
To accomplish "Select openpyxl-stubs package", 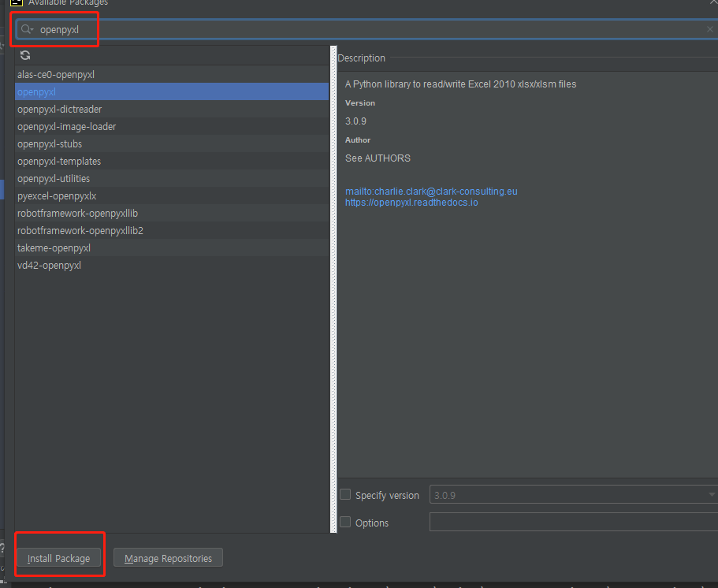I will coord(172,143).
